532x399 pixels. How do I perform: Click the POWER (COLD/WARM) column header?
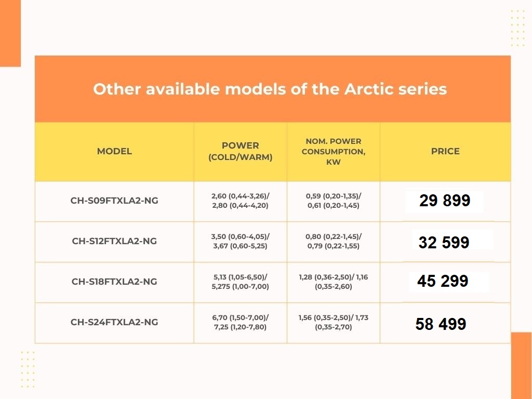pyautogui.click(x=240, y=151)
